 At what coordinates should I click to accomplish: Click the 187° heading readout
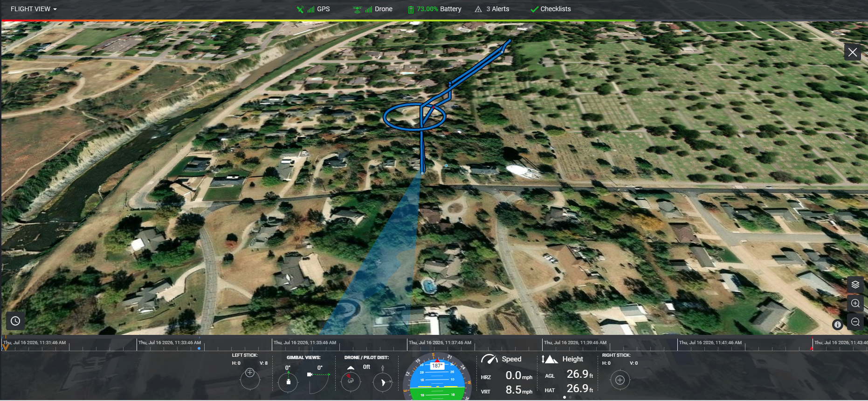[x=437, y=366]
